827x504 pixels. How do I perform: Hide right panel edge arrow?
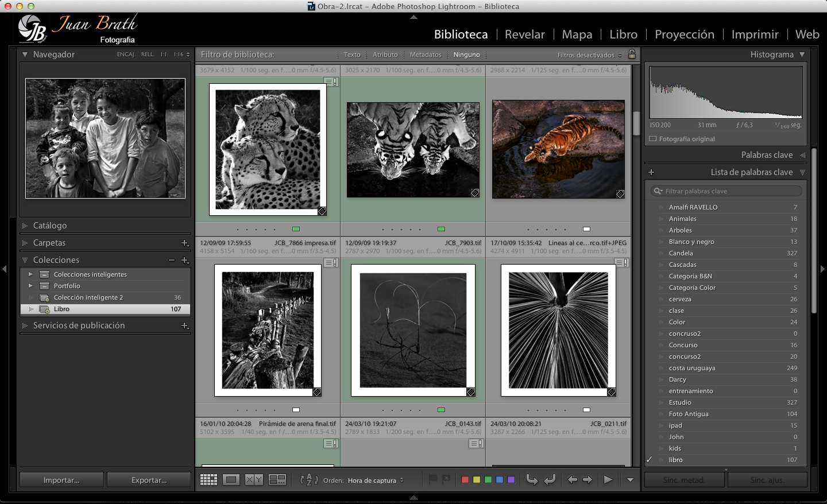point(822,269)
